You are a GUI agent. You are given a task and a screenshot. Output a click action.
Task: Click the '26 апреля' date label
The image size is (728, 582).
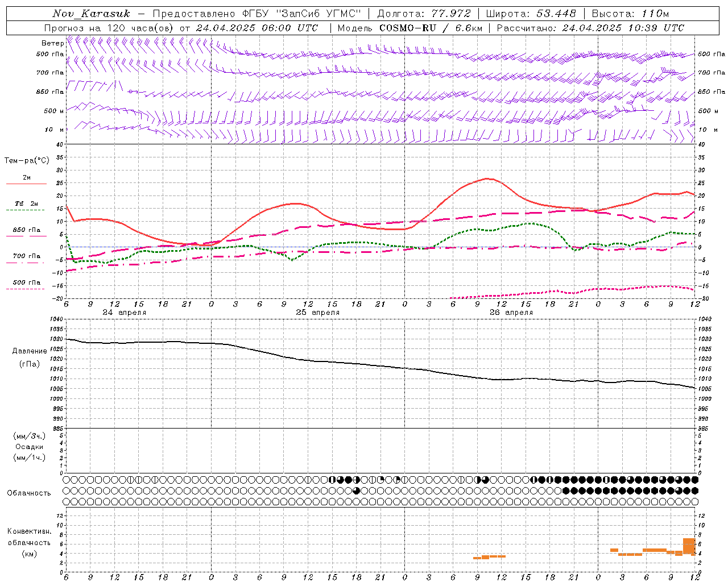(511, 313)
